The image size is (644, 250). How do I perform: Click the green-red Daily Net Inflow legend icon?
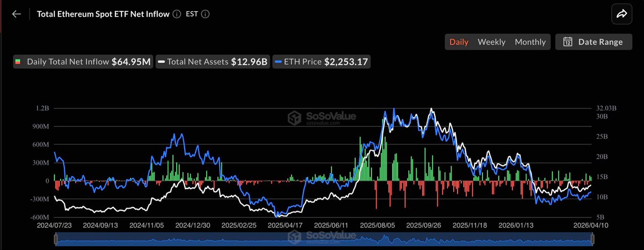[19, 62]
